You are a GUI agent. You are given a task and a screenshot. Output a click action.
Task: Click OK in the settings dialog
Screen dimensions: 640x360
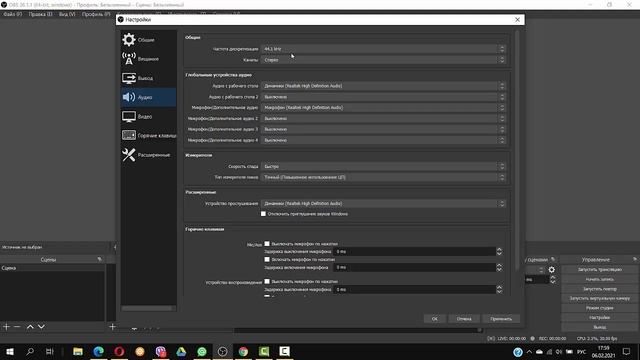434,319
